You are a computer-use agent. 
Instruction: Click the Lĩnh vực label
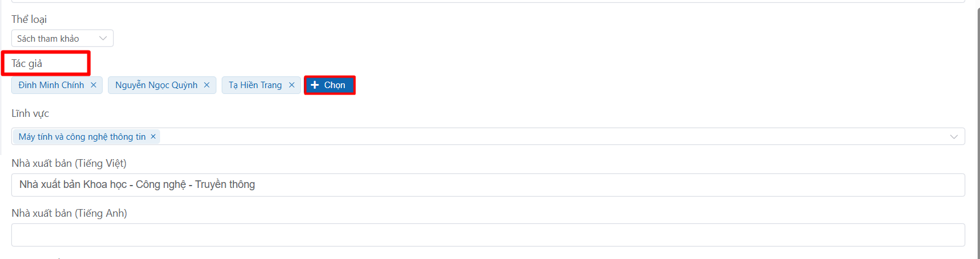click(30, 113)
